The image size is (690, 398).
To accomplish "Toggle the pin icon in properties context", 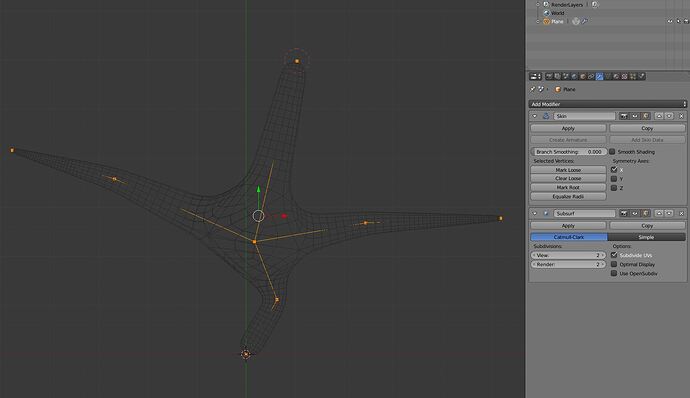I will pos(532,89).
